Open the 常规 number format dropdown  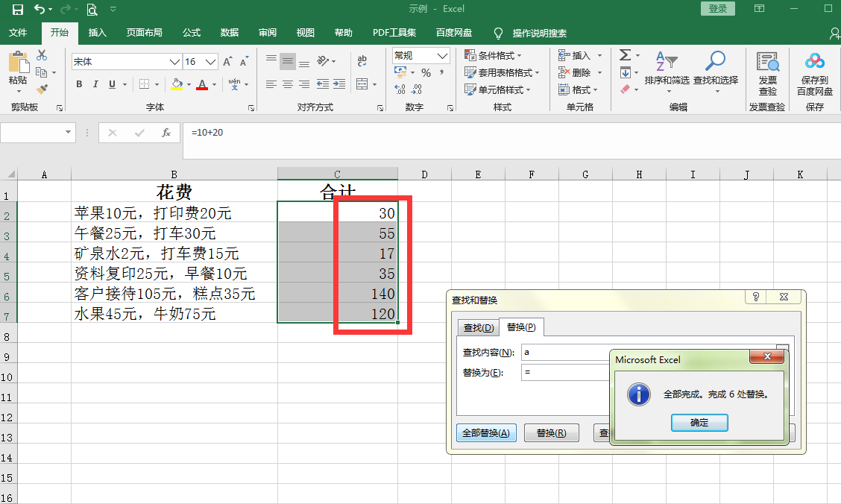point(442,55)
